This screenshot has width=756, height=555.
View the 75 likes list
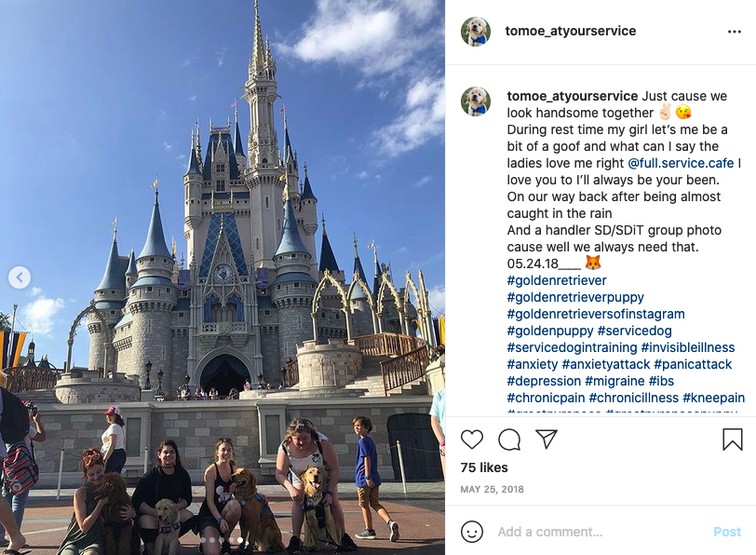(484, 467)
